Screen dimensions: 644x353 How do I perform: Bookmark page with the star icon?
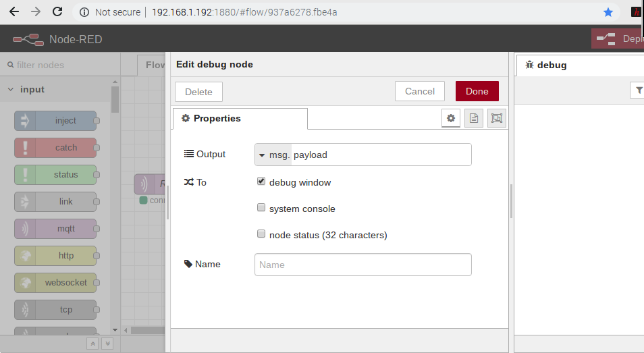pos(608,12)
